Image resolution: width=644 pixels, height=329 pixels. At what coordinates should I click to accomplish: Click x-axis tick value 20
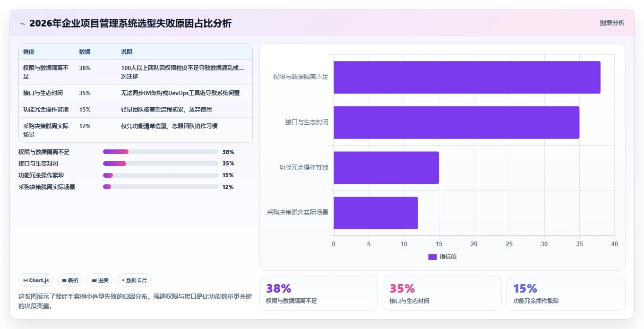(474, 244)
